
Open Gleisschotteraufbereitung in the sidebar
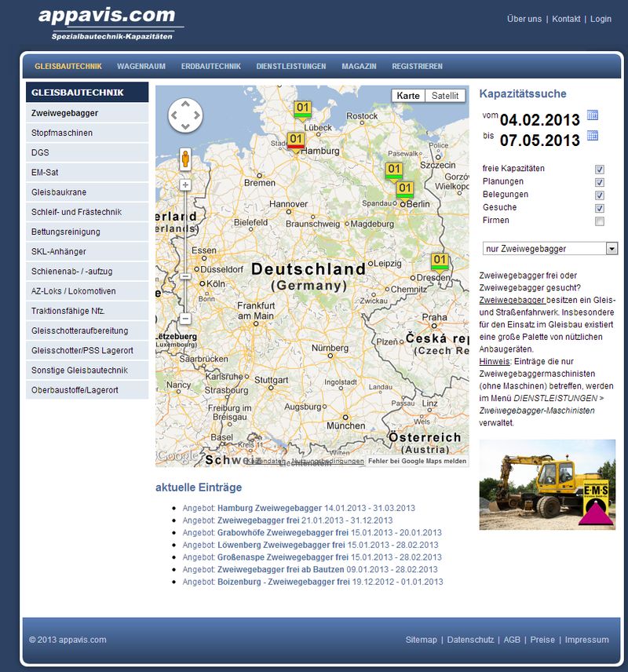click(87, 331)
